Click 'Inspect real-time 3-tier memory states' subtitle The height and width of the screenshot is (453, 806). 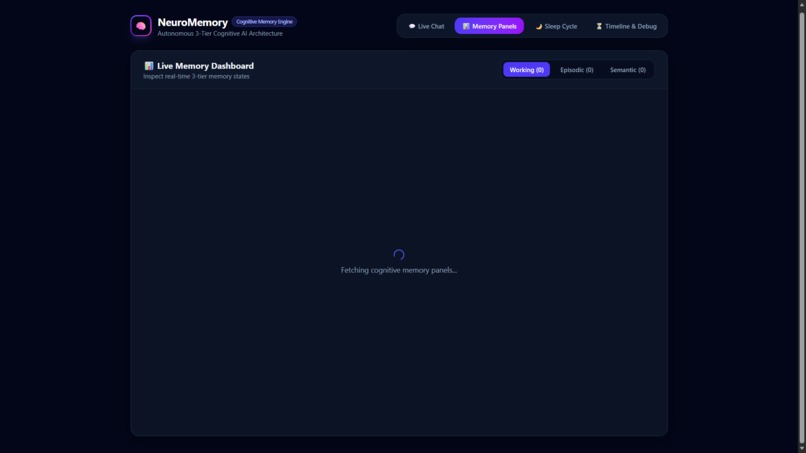point(196,76)
